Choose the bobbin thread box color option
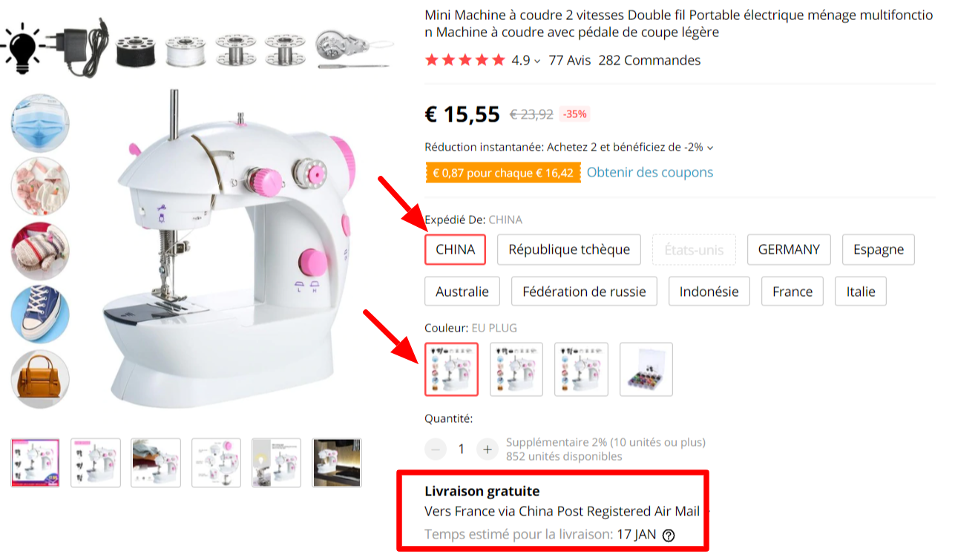The width and height of the screenshot is (955, 560). 646,369
